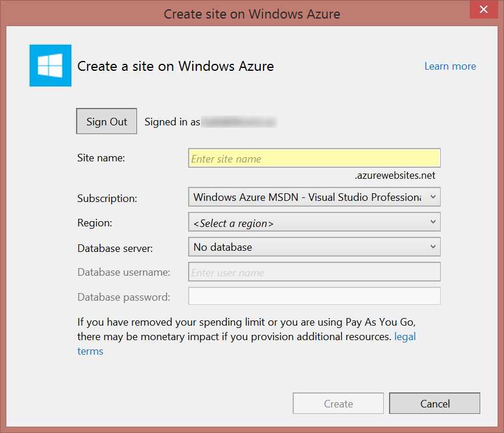Screen dimensions: 504x433
Task: Click the Subscription dropdown chevron icon
Action: click(433, 197)
